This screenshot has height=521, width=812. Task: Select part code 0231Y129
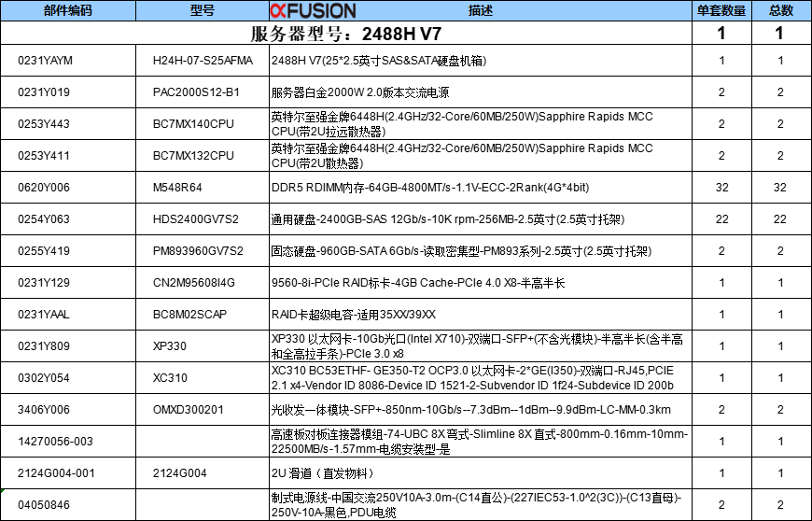(x=44, y=282)
